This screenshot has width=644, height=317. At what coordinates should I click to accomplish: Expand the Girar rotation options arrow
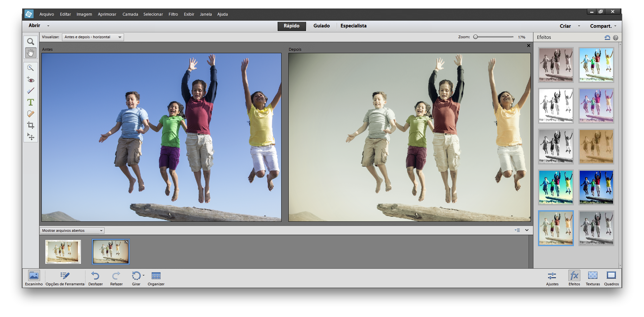pyautogui.click(x=144, y=275)
